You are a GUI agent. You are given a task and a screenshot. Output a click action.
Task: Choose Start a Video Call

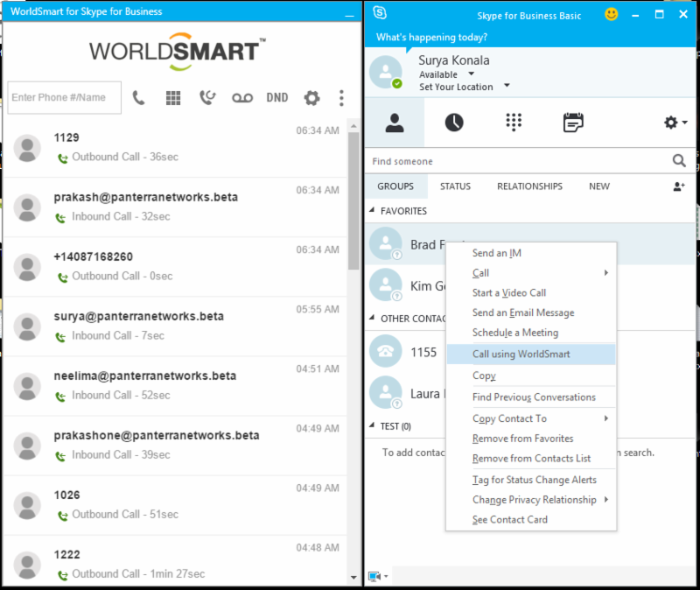531,293
